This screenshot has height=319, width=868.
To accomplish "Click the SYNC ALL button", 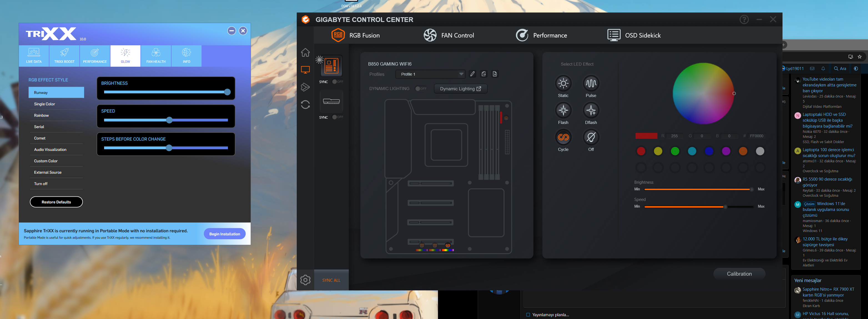I will coord(331,280).
